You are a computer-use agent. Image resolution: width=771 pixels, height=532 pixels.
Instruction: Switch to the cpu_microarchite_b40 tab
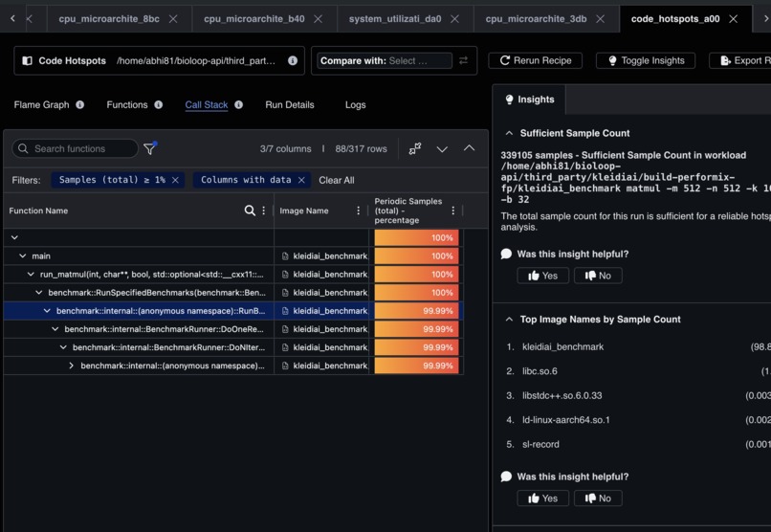coord(254,19)
